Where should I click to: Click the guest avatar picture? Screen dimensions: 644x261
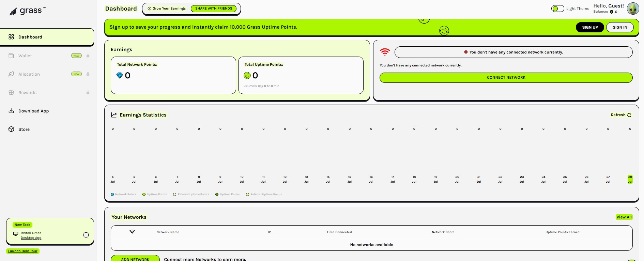pyautogui.click(x=633, y=9)
